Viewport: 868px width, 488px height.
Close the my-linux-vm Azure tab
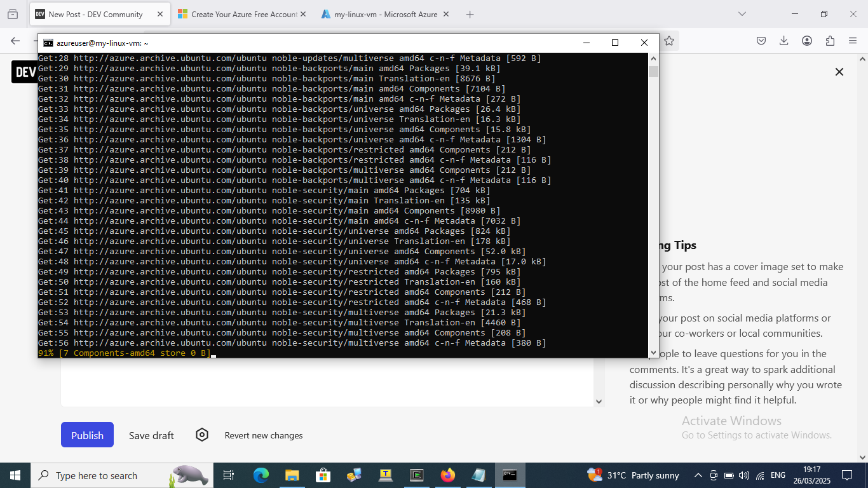click(x=445, y=14)
